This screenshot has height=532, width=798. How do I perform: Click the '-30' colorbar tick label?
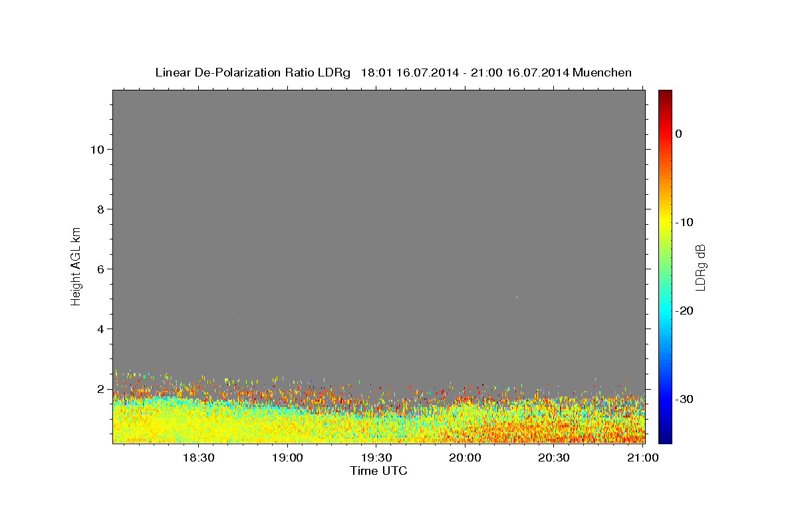685,399
